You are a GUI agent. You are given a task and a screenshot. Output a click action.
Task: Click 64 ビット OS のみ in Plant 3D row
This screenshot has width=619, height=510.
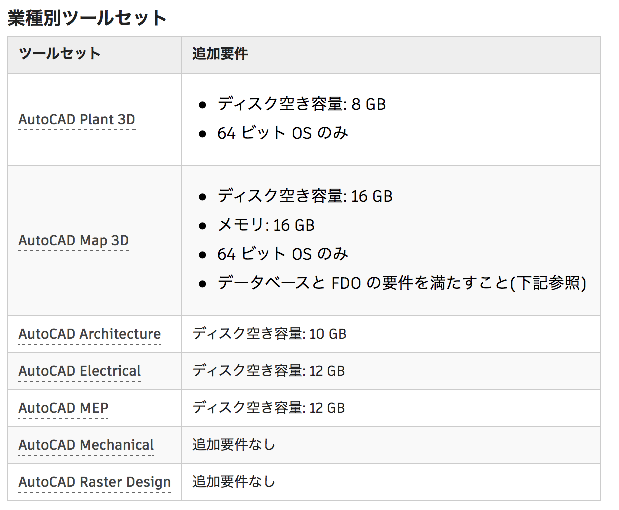click(x=283, y=133)
